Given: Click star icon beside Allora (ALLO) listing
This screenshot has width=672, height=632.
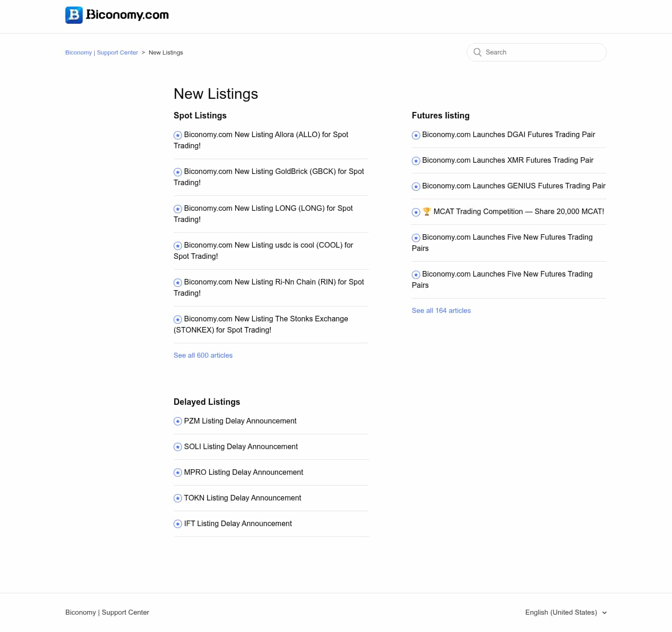Looking at the screenshot, I should 178,135.
